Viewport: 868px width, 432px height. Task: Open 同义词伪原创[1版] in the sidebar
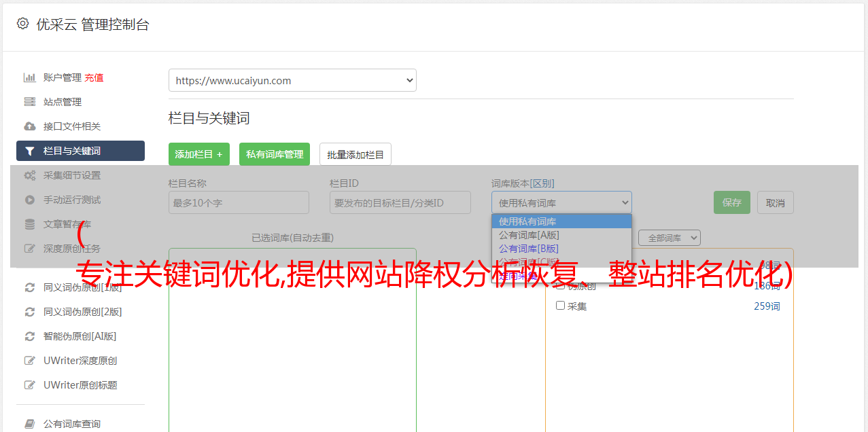pos(83,287)
